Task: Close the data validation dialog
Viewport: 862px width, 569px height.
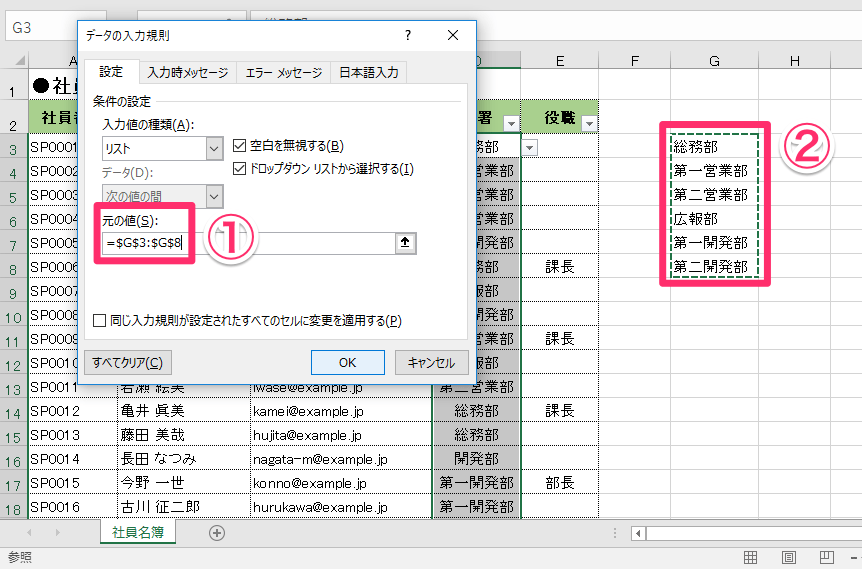Action: (x=453, y=35)
